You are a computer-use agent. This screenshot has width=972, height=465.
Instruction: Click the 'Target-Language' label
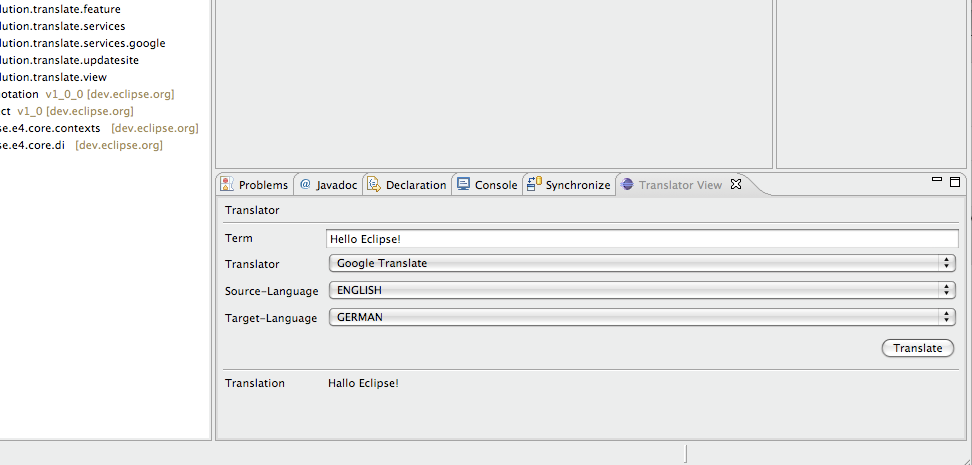point(271,318)
